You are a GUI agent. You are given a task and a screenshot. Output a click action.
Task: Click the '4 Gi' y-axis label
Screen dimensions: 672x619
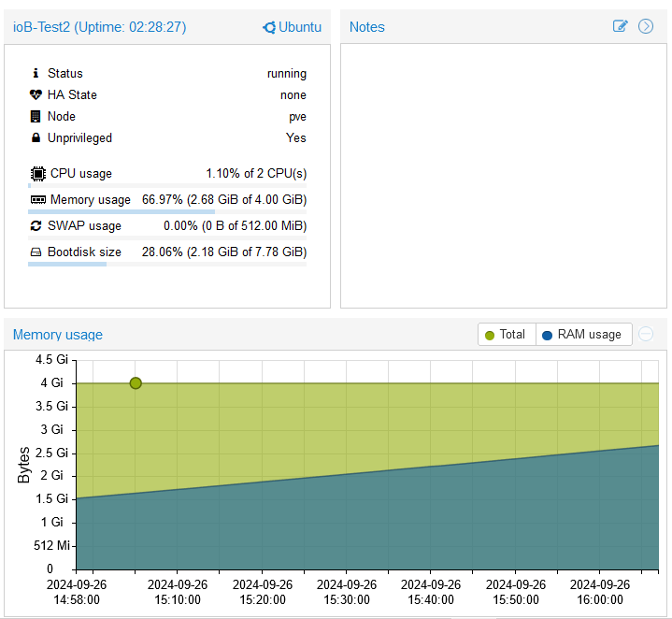point(51,382)
